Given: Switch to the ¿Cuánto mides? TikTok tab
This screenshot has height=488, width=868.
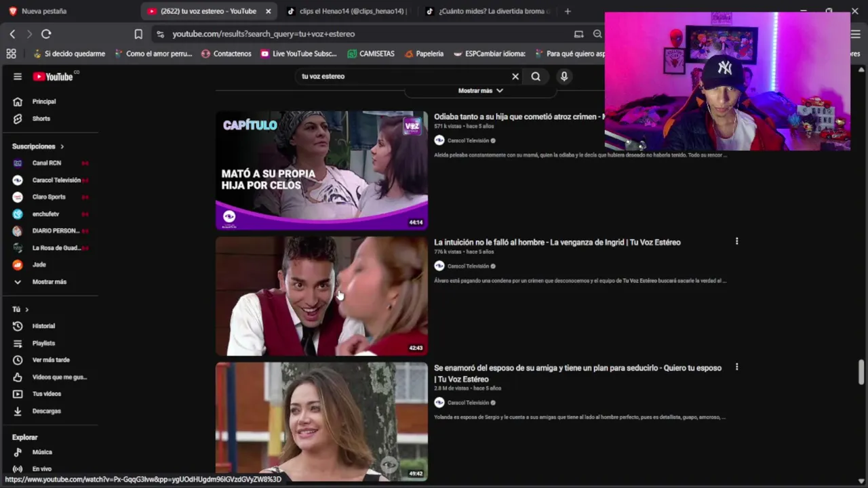Looking at the screenshot, I should point(488,11).
